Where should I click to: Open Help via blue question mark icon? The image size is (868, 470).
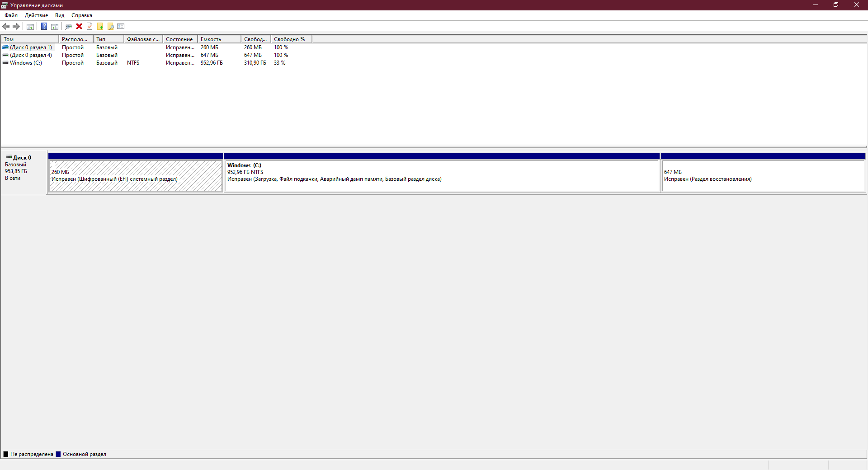point(44,26)
